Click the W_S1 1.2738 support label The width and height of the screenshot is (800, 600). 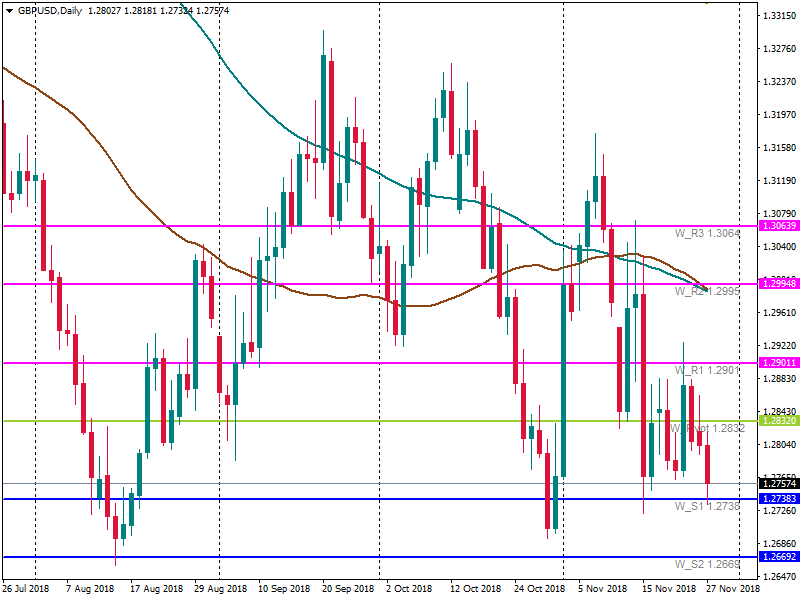click(x=706, y=507)
